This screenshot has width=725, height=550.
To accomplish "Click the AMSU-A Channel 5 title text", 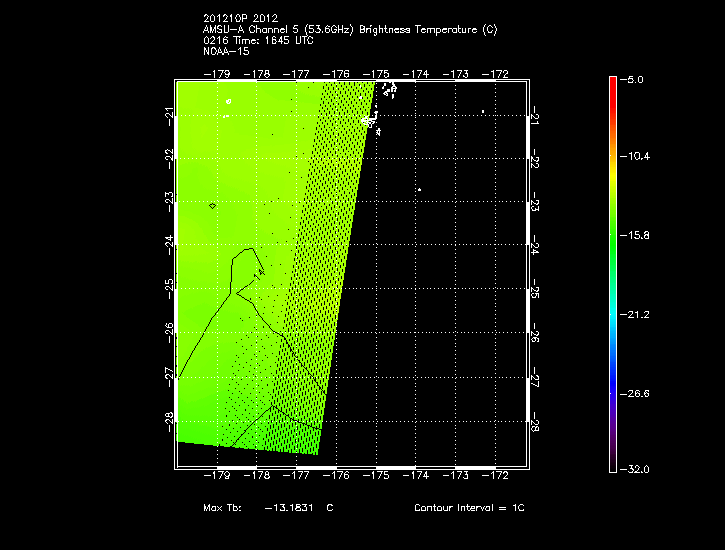I will pos(349,29).
